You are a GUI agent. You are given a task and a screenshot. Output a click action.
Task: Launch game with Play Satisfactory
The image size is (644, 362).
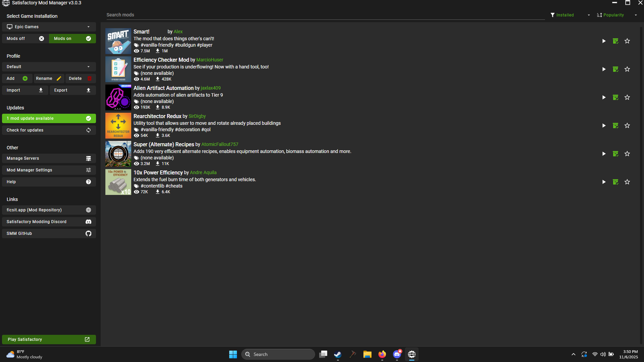click(x=49, y=340)
